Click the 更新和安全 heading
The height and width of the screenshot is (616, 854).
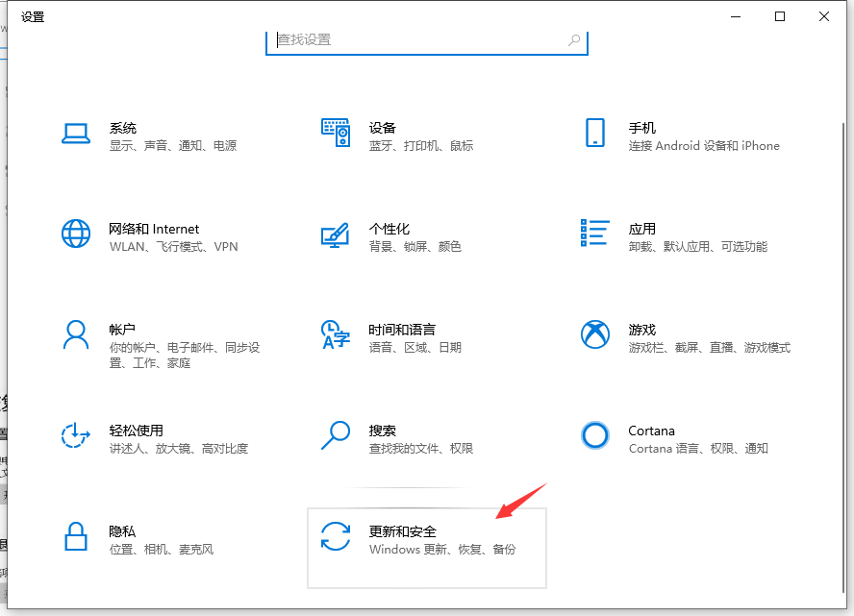pyautogui.click(x=403, y=531)
